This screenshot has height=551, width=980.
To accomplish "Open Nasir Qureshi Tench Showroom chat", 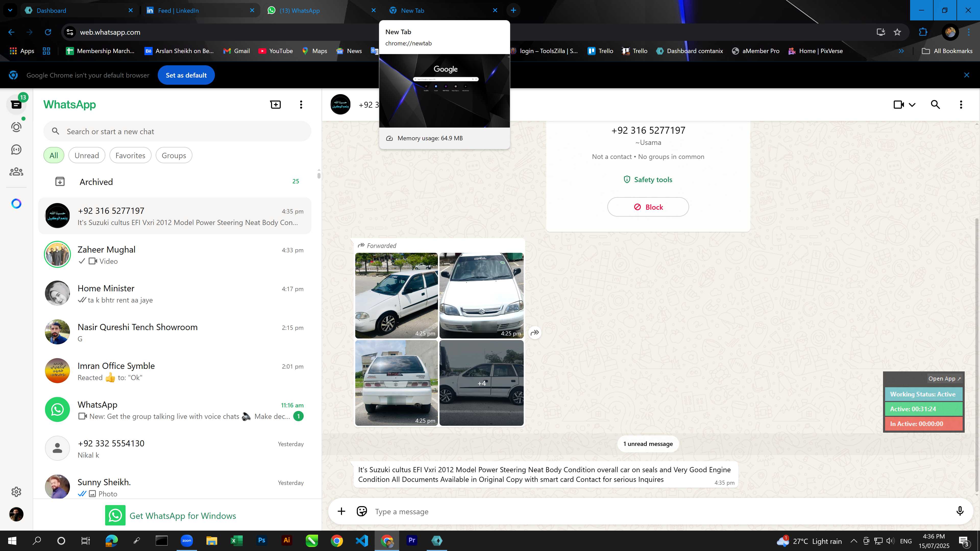I will coord(175,332).
